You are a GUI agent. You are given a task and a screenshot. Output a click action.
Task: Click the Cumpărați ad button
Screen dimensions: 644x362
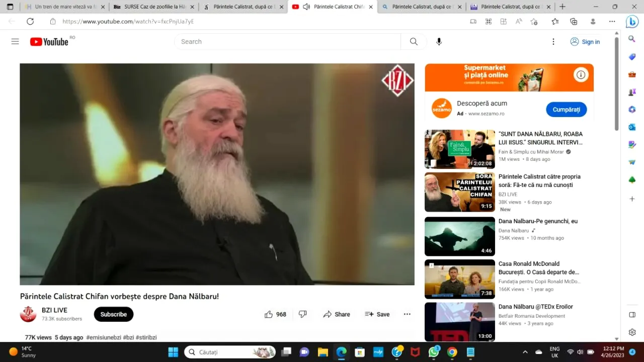566,110
